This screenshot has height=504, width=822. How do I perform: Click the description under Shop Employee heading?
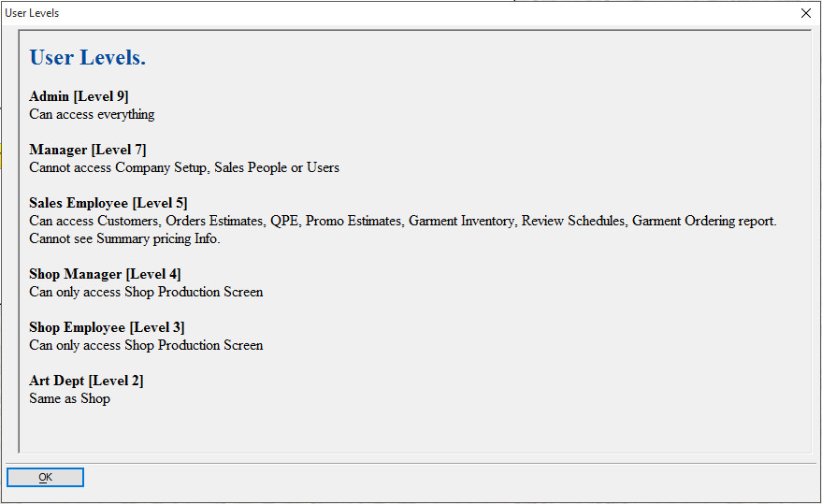[146, 345]
